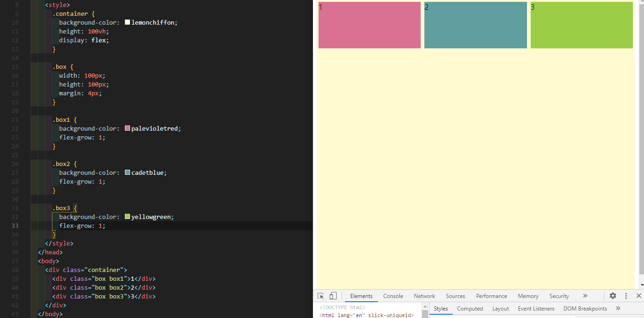Viewport: 644px width, 318px height.
Task: Click the div class="box box2" line
Action: (x=104, y=287)
